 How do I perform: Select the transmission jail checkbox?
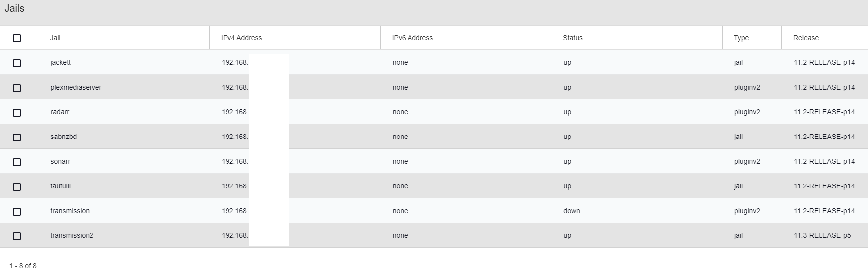17,212
